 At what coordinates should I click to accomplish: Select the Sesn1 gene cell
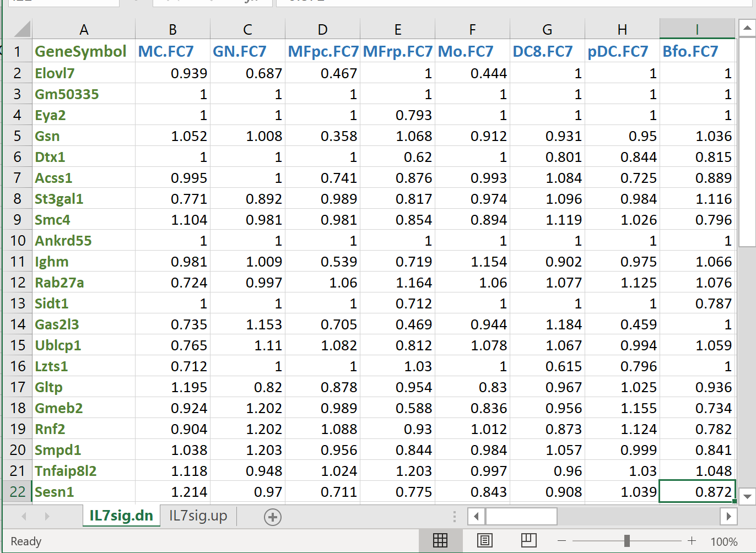(84, 492)
